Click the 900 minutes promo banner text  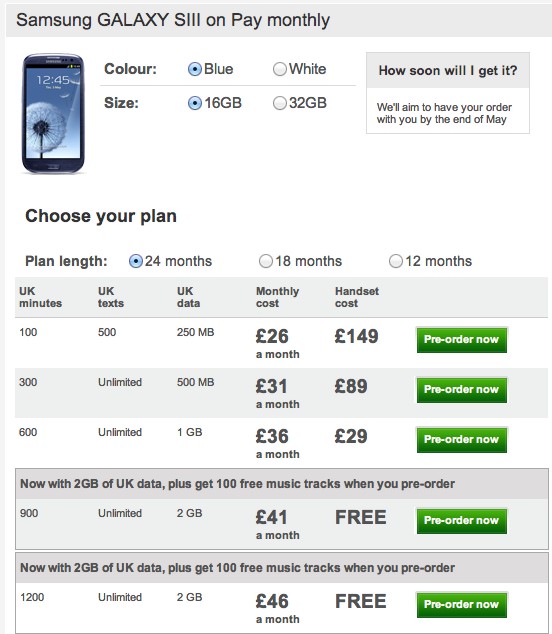point(237,484)
